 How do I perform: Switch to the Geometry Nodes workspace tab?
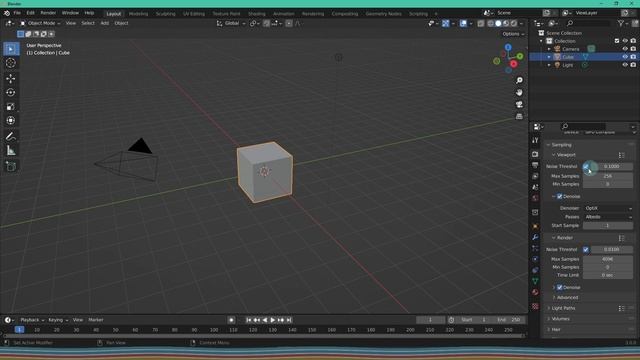click(383, 14)
